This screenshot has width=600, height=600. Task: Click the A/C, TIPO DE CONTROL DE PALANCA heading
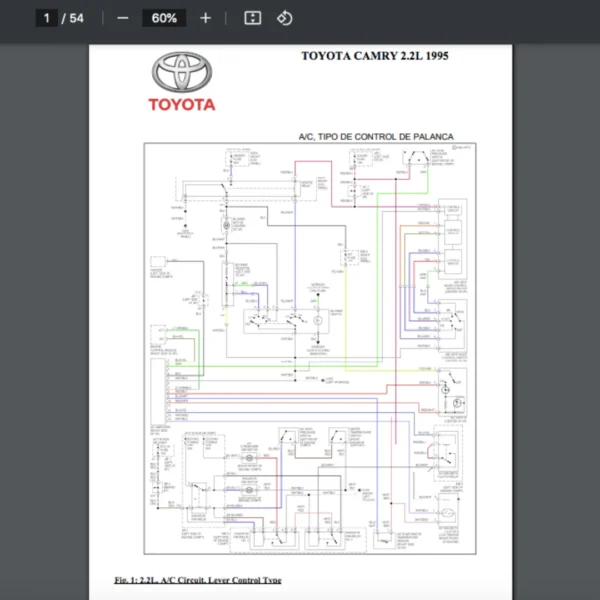[376, 135]
